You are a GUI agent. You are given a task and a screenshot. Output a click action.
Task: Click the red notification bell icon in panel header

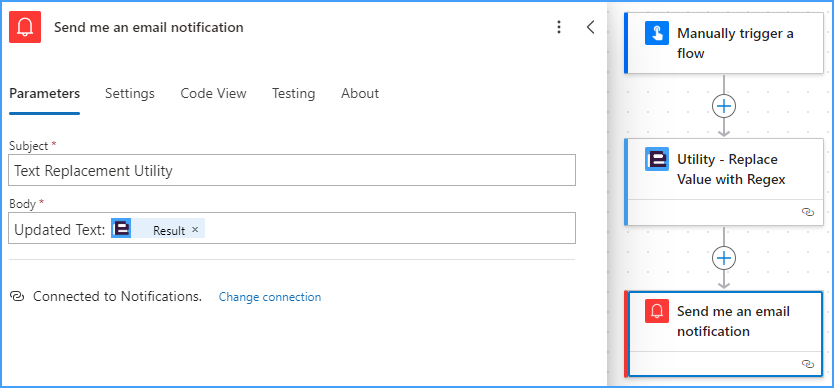click(24, 27)
